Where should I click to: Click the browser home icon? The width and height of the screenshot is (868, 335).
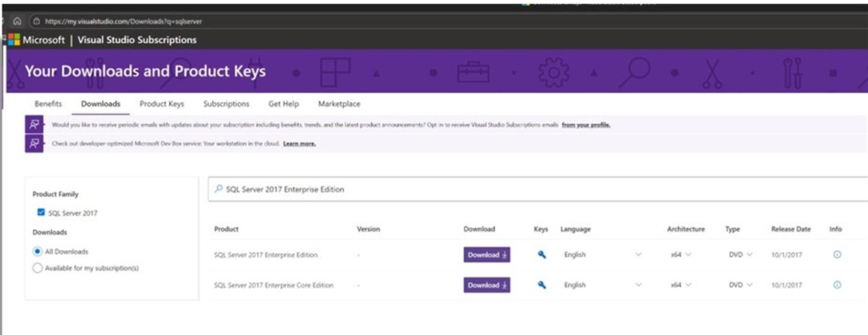tap(17, 21)
